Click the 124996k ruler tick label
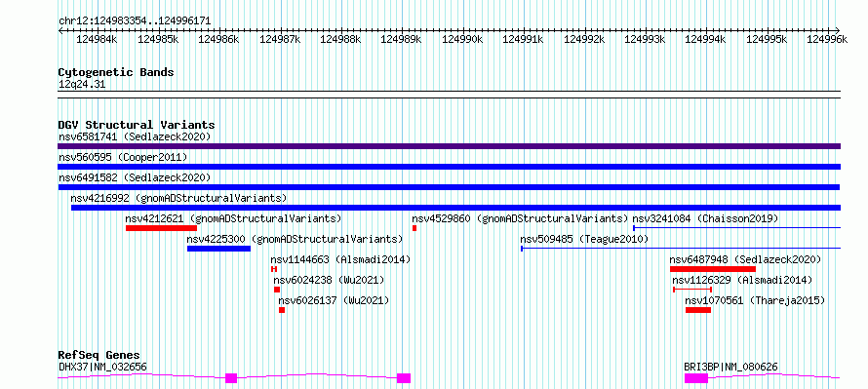The height and width of the screenshot is (389, 868). (x=828, y=40)
